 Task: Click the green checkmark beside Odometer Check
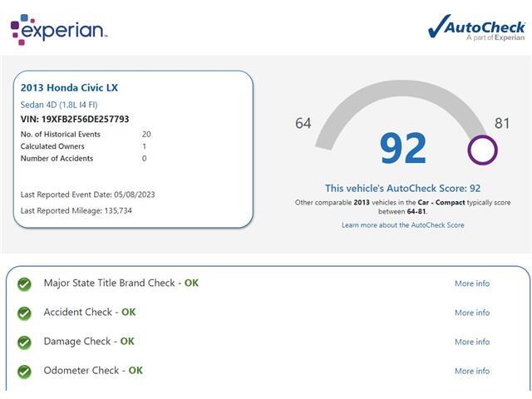tap(24, 372)
